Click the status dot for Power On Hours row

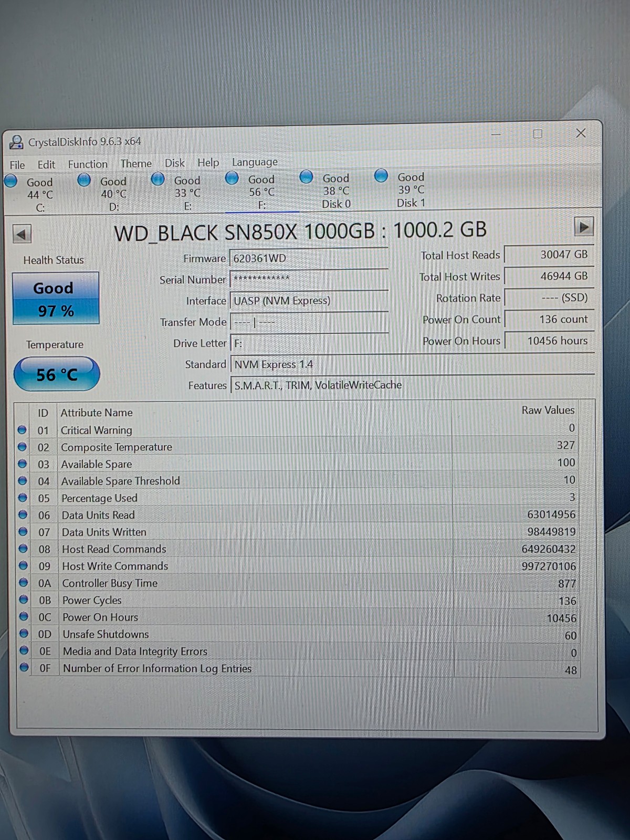click(x=24, y=616)
